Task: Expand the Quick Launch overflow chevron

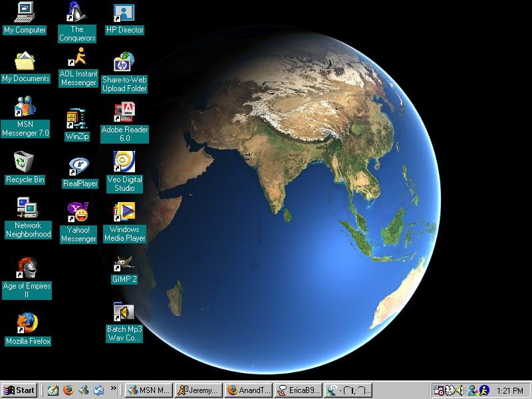Action: pyautogui.click(x=114, y=388)
